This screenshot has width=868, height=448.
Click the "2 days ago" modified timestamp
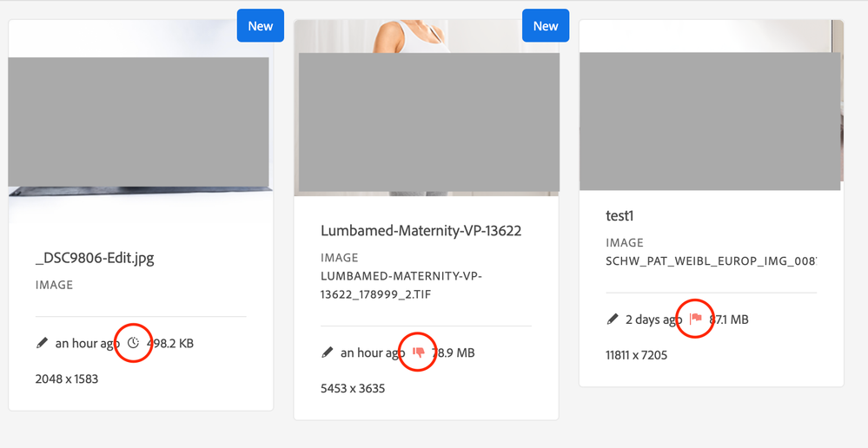(653, 320)
